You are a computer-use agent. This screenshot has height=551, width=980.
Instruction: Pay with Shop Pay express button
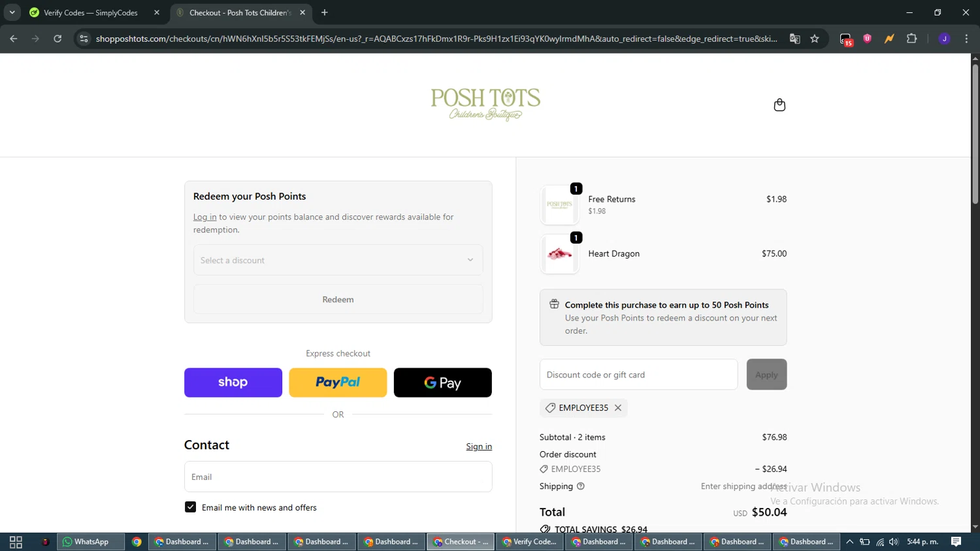(x=233, y=383)
